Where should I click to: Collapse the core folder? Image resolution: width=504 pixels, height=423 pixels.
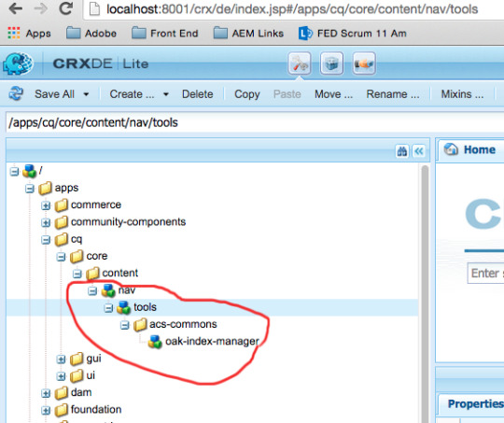(x=61, y=257)
